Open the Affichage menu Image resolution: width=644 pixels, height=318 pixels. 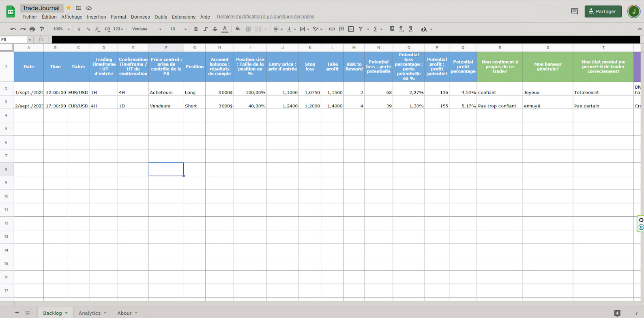[72, 17]
